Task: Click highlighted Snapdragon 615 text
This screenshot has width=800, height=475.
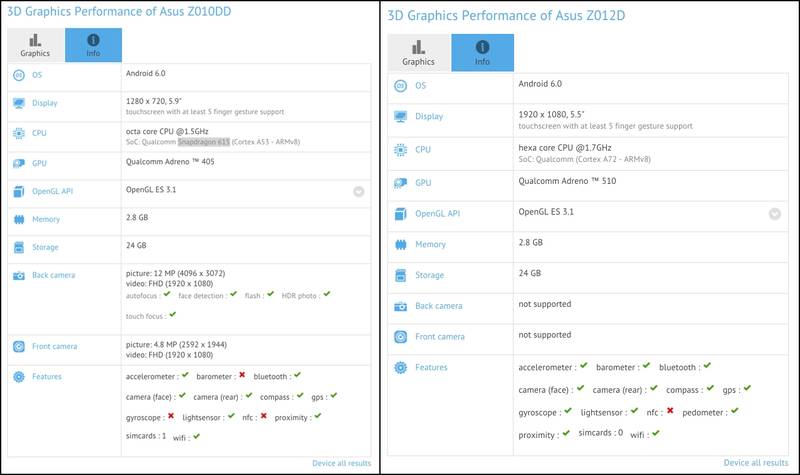Action: (x=204, y=142)
